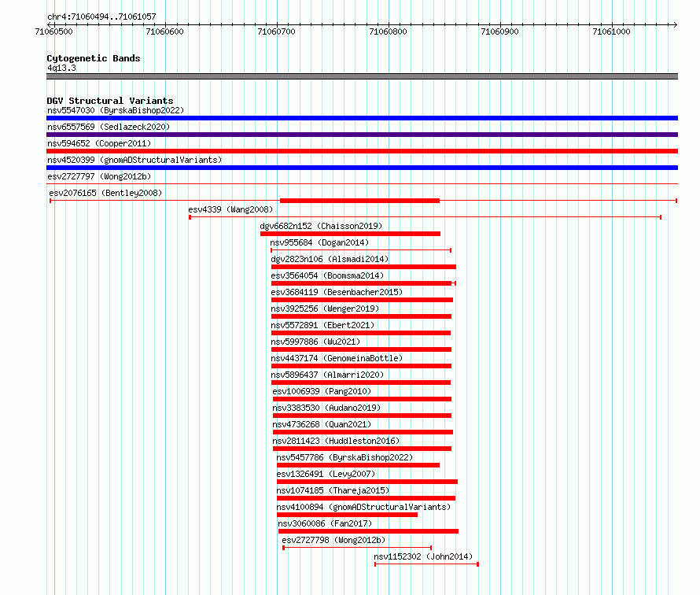
Task: Open nsv4100894 (gnomADStructuralVariants) label
Action: click(x=363, y=507)
